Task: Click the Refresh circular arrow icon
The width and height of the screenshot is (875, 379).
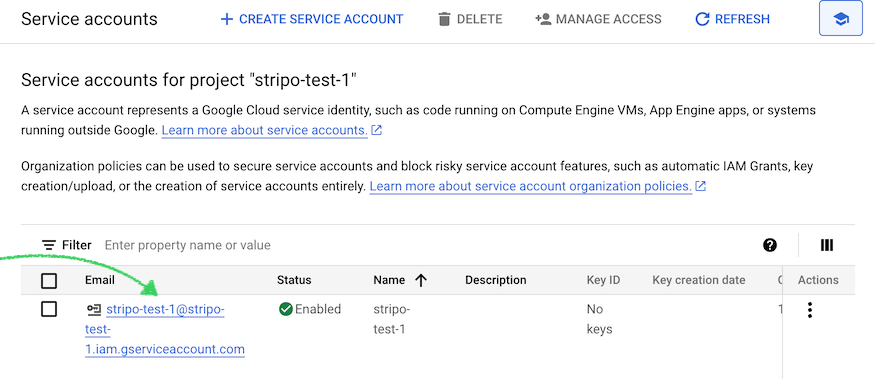Action: tap(701, 19)
